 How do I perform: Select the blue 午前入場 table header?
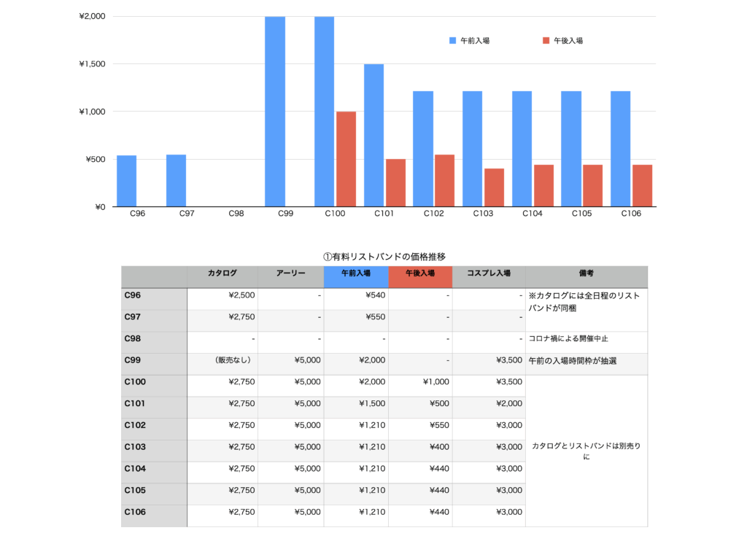coord(355,273)
